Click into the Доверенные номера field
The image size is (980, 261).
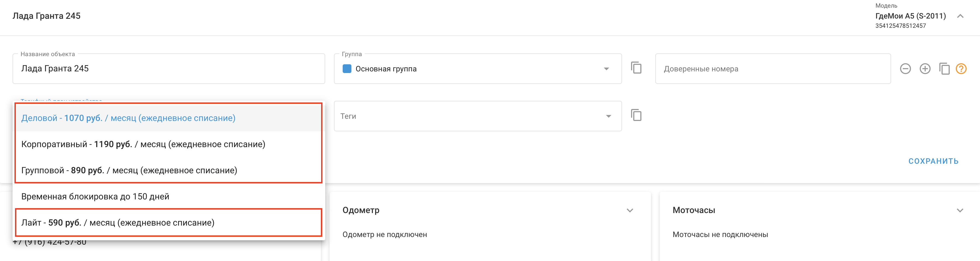pyautogui.click(x=772, y=69)
